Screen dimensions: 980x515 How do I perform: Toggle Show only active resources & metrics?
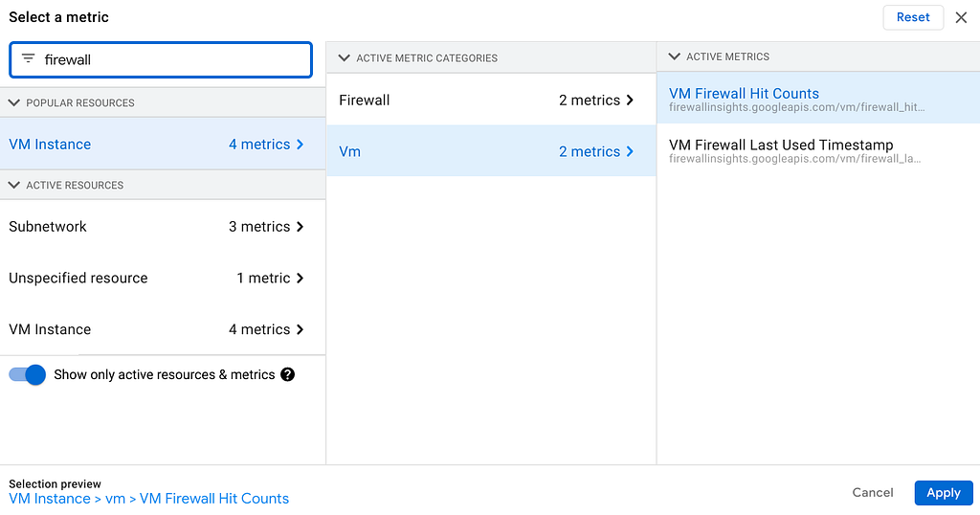click(x=28, y=374)
